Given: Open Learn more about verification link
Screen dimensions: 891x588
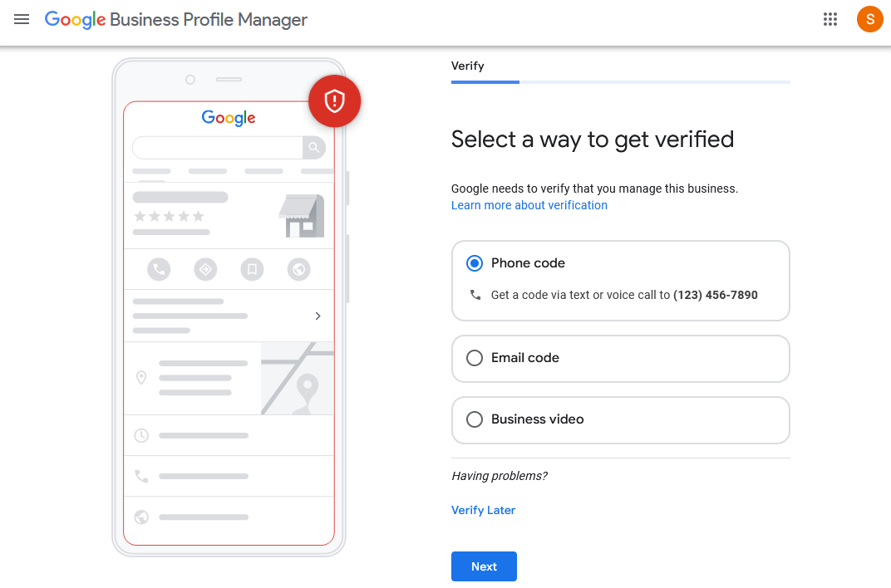Looking at the screenshot, I should point(529,205).
